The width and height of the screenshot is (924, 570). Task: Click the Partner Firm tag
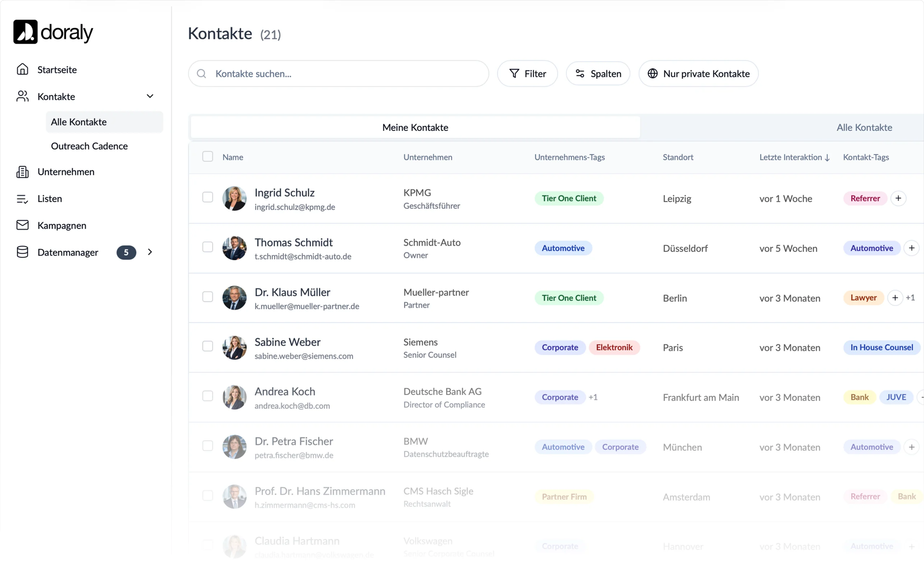point(564,497)
